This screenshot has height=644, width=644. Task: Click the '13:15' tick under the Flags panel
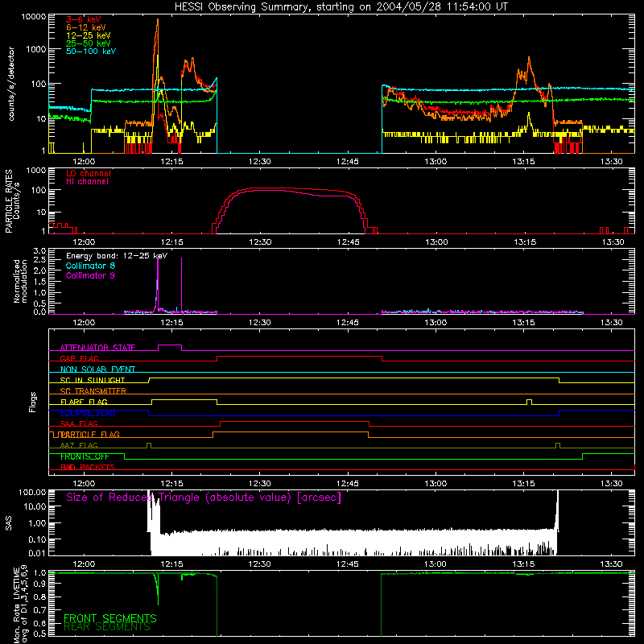click(x=523, y=484)
